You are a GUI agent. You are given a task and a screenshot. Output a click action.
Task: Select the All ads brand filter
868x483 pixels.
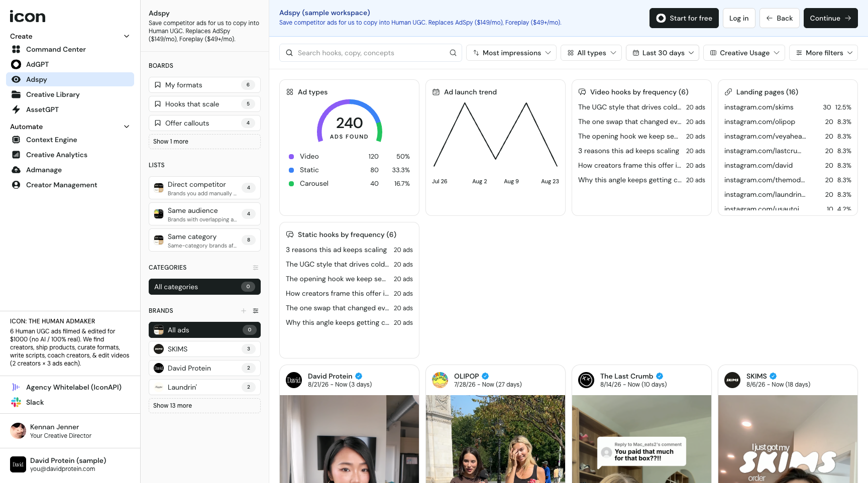[x=204, y=330]
